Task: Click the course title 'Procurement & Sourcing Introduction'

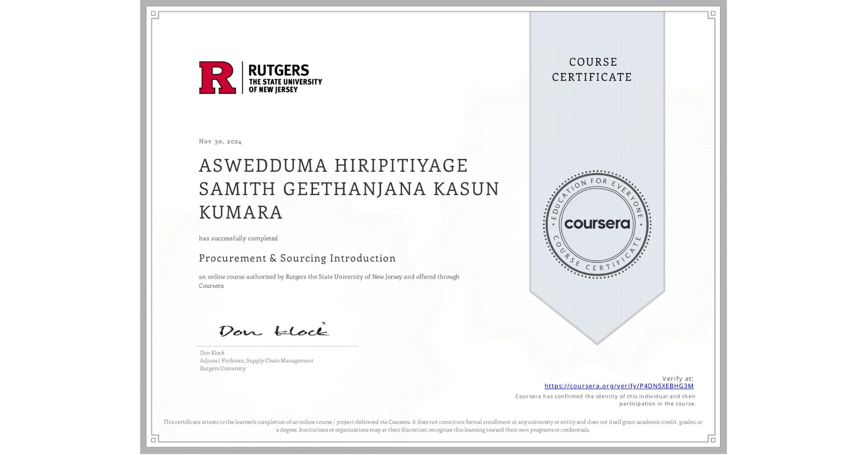Action: coord(297,258)
